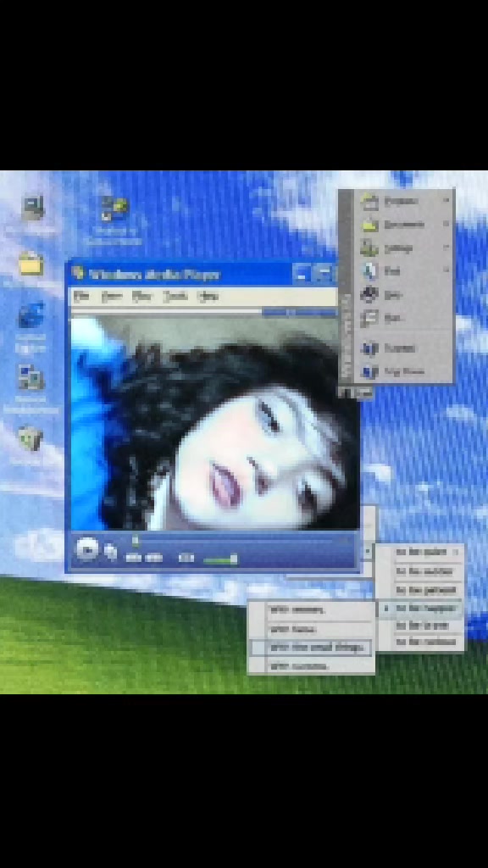Screen dimensions: 488x868
Task: Click the video display area in Media Player
Action: click(214, 423)
